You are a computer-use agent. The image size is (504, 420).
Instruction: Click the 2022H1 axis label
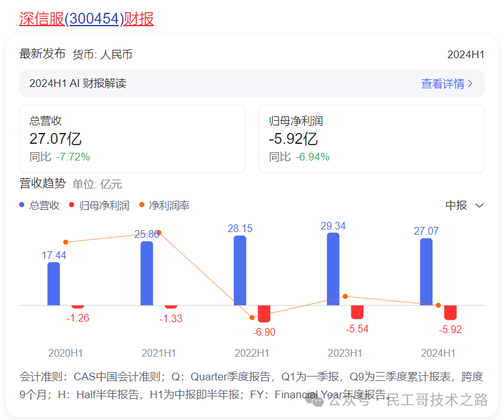(x=252, y=353)
